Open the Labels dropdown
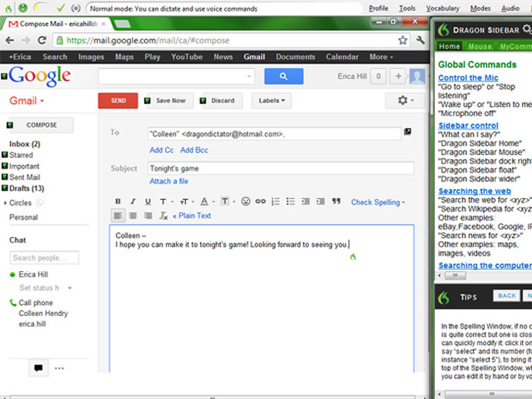The height and width of the screenshot is (399, 532). point(271,101)
